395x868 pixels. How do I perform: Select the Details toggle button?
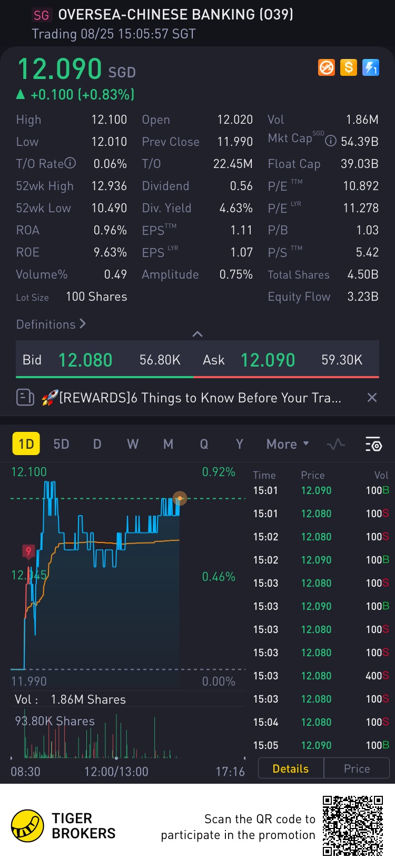click(291, 768)
